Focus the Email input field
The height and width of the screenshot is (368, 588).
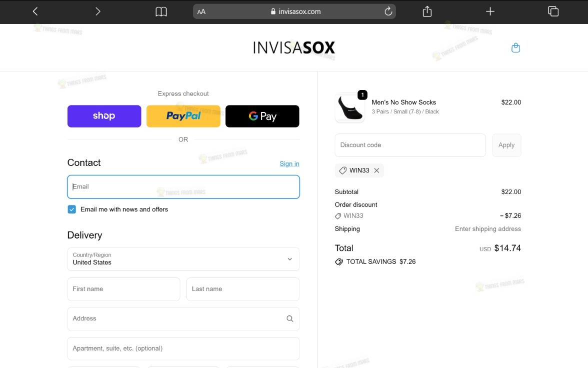pos(183,187)
